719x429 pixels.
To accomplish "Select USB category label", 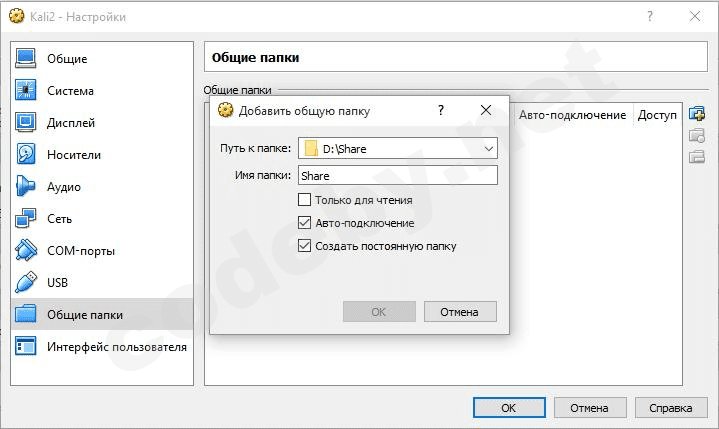I will tap(57, 282).
